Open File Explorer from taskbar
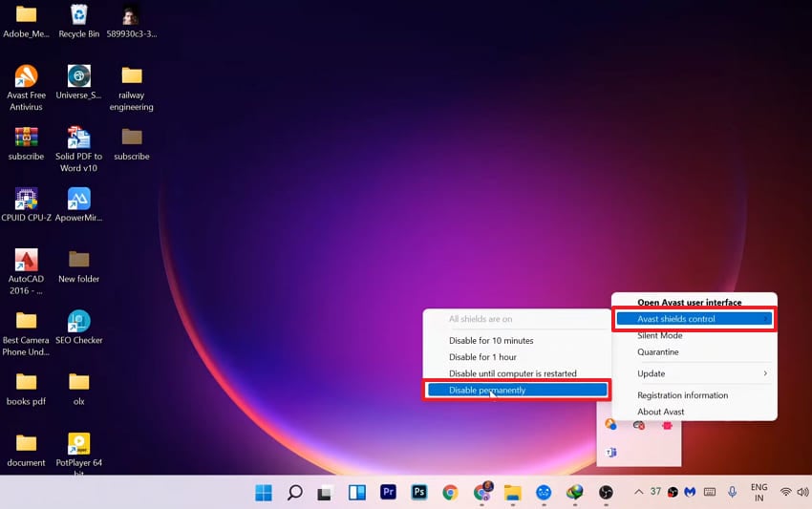Image resolution: width=812 pixels, height=509 pixels. [x=513, y=493]
